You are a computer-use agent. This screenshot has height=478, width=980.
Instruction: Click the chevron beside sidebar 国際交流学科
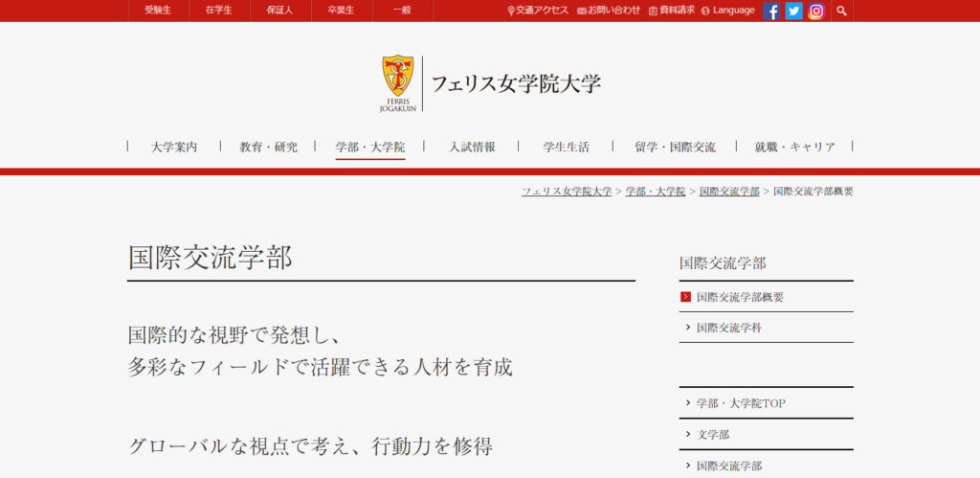[x=687, y=328]
